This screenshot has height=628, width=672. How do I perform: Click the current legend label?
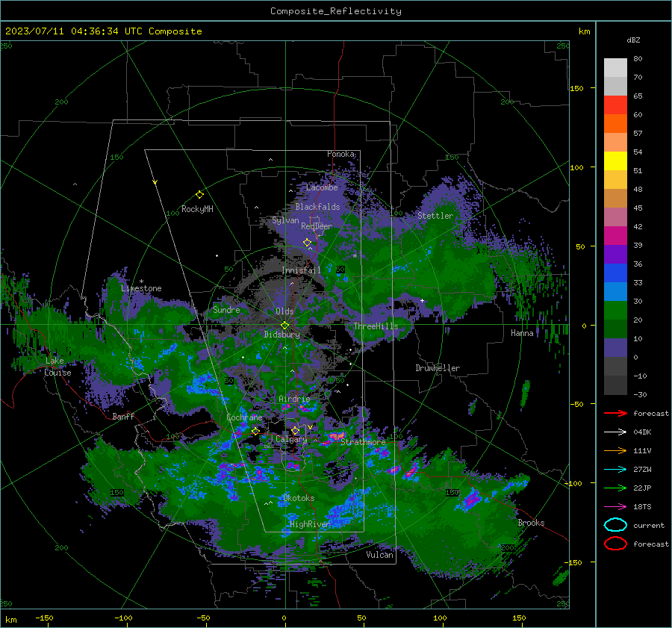pos(649,526)
